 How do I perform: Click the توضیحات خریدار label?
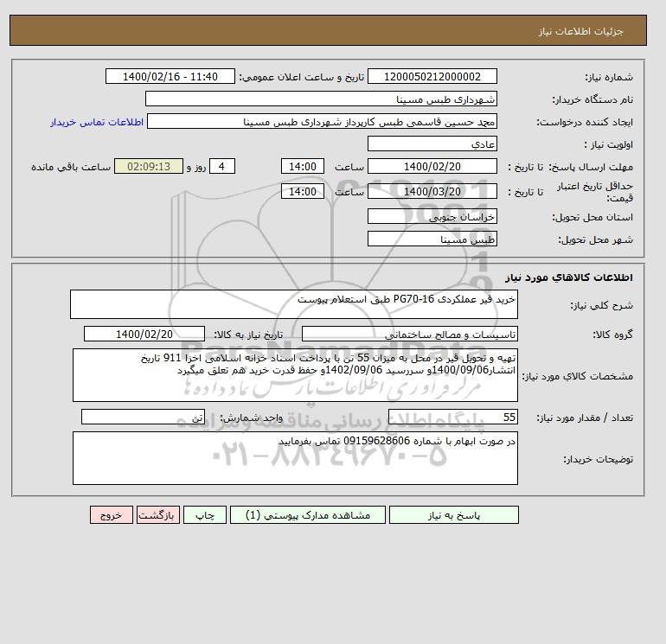click(599, 459)
